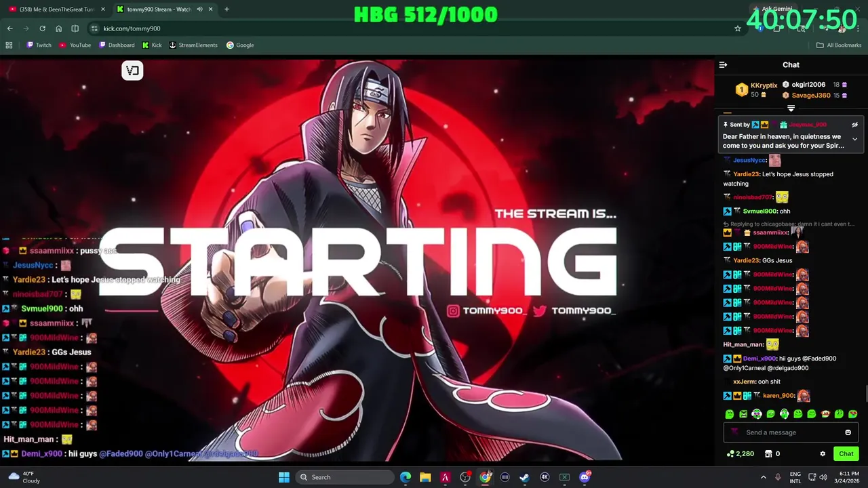Toggle the browser side panel button

tap(75, 28)
